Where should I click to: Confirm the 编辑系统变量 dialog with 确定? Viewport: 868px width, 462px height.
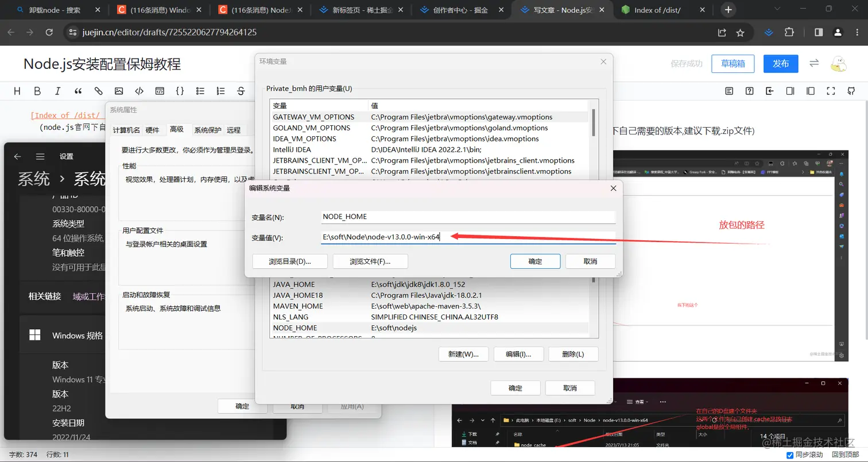(535, 261)
